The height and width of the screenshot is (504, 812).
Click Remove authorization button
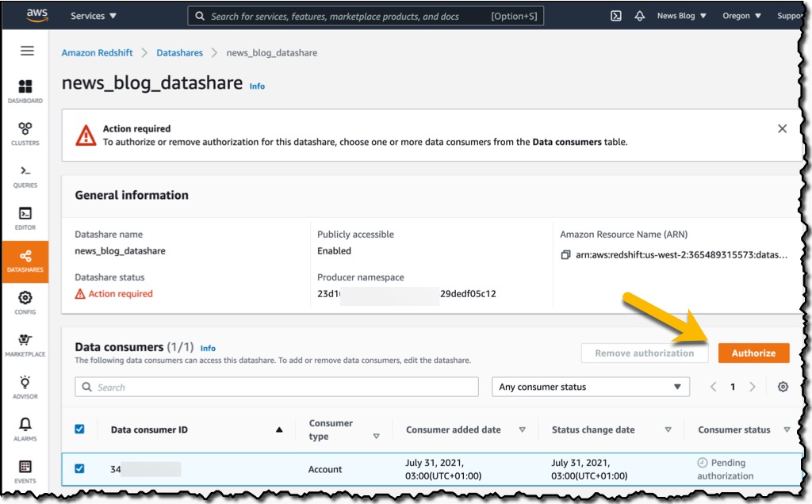tap(644, 353)
